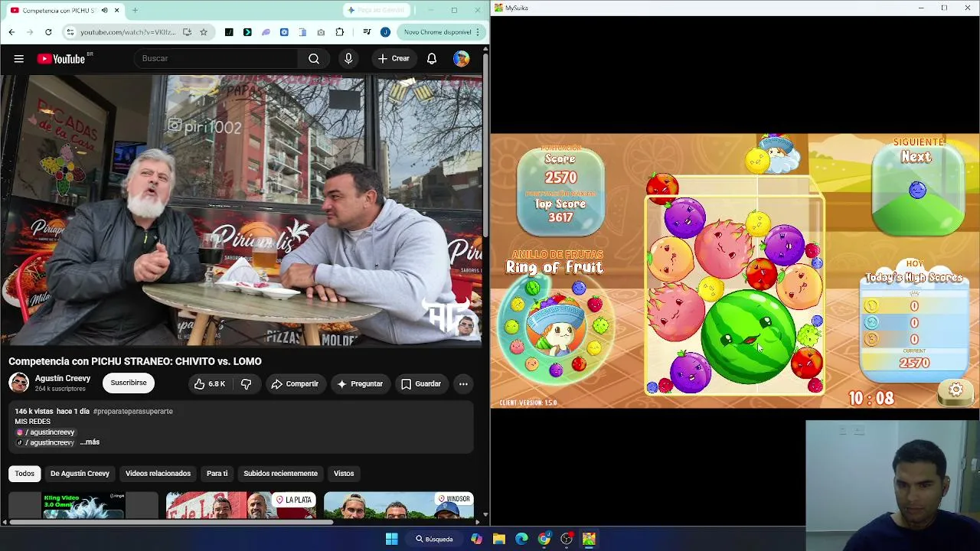Viewport: 980px width, 551px height.
Task: Open Copilot from the taskbar
Action: pos(477,539)
